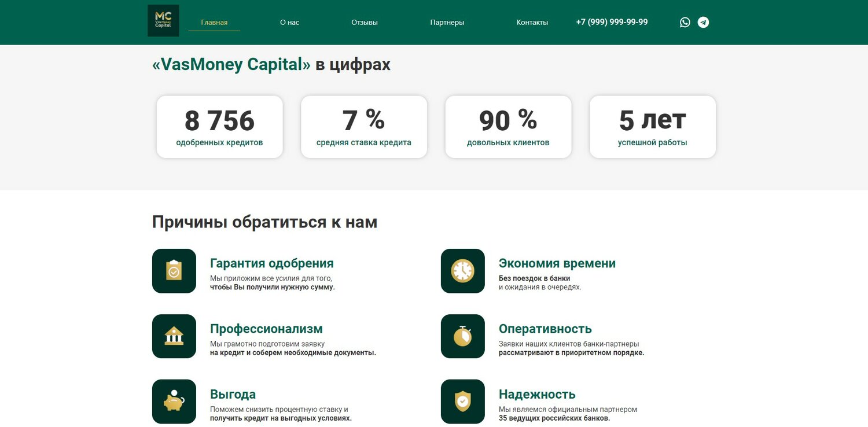Image resolution: width=868 pixels, height=427 pixels.
Task: Click text на кредит и соберем необходимые документы.
Action: pyautogui.click(x=293, y=352)
